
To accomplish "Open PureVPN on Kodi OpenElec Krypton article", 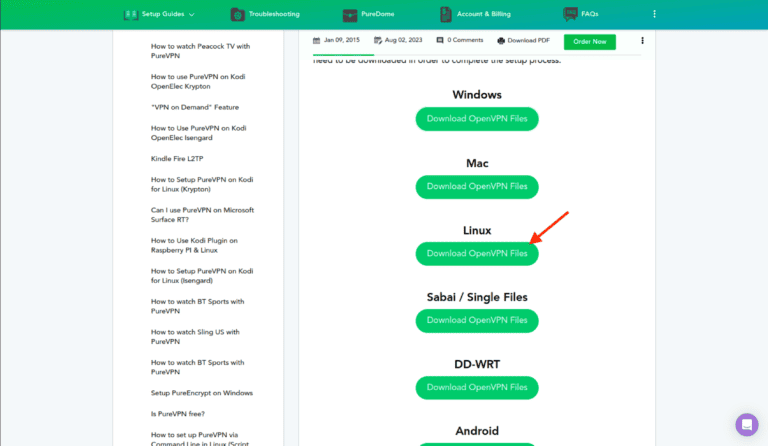I will point(198,81).
